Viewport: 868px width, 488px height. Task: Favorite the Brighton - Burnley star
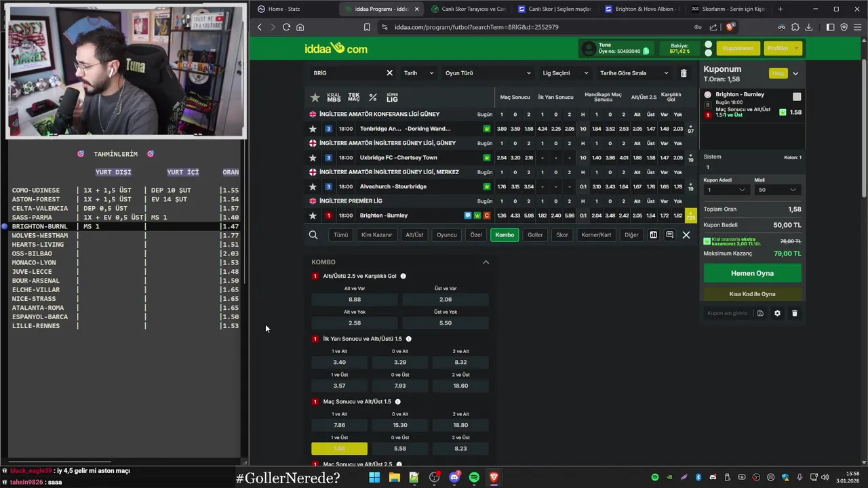313,216
